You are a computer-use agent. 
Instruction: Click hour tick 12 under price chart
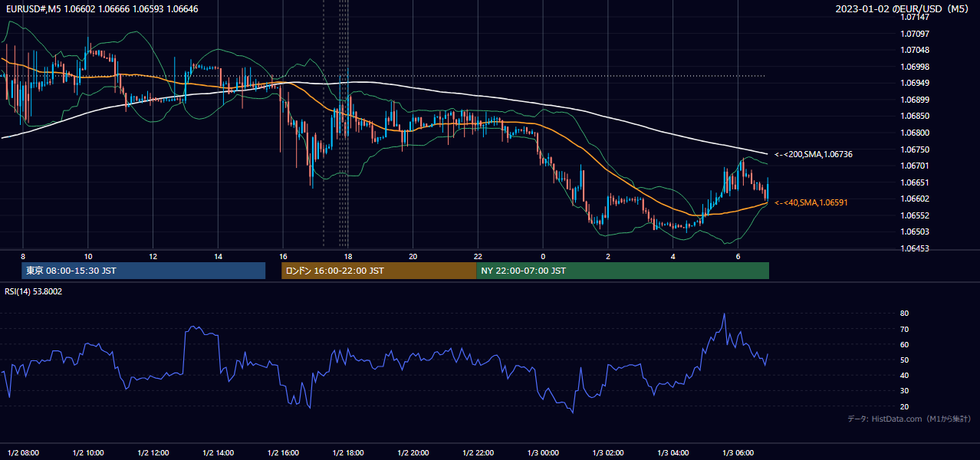pos(153,256)
